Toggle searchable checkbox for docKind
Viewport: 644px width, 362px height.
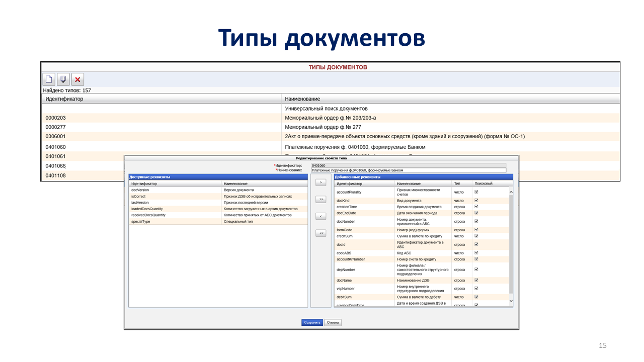click(476, 200)
